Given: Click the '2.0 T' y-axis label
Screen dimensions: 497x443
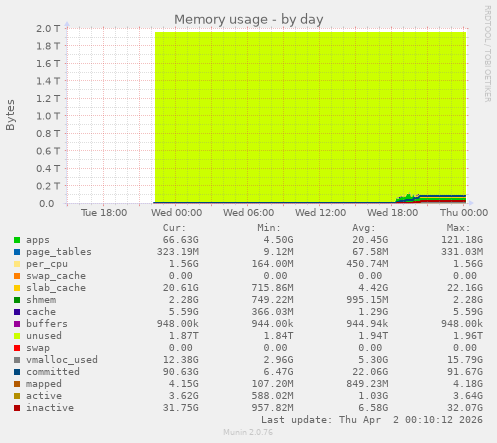Looking at the screenshot, I should [48, 29].
